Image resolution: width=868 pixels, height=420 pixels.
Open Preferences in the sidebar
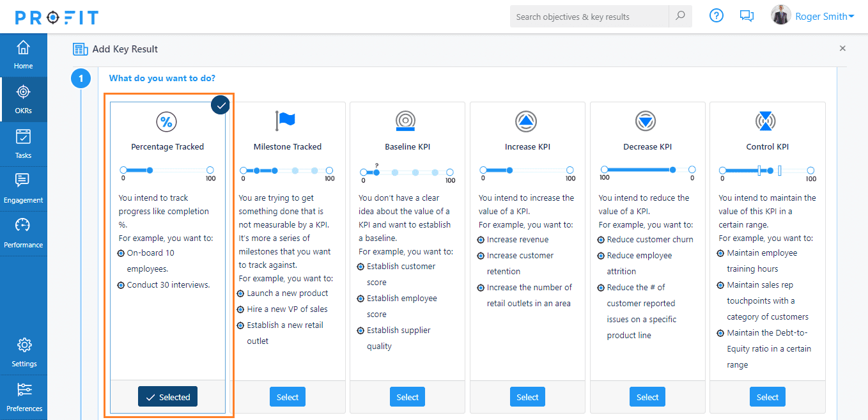24,398
